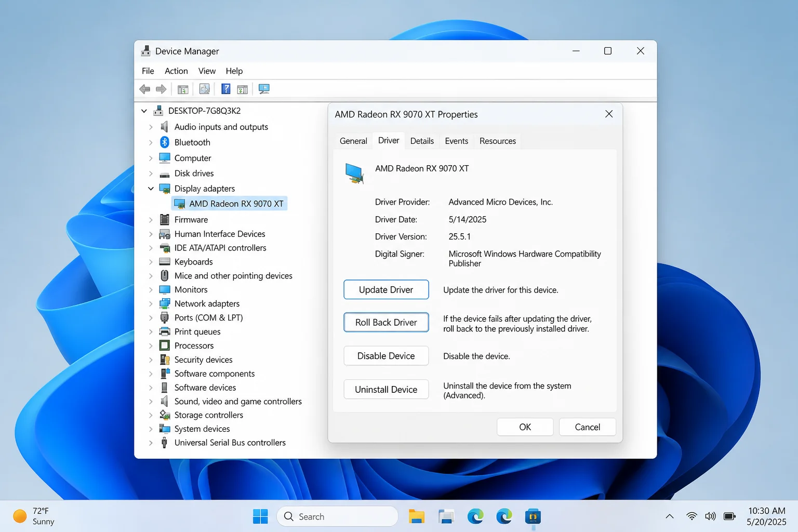Image resolution: width=798 pixels, height=532 pixels.
Task: Click the taskbar Search box
Action: [338, 516]
